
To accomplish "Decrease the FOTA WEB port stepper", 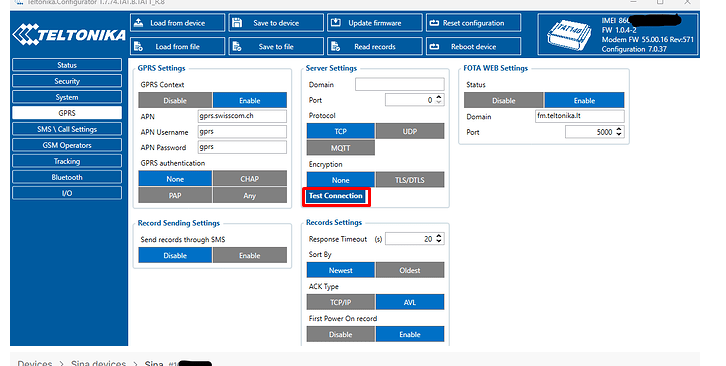I will click(x=619, y=135).
